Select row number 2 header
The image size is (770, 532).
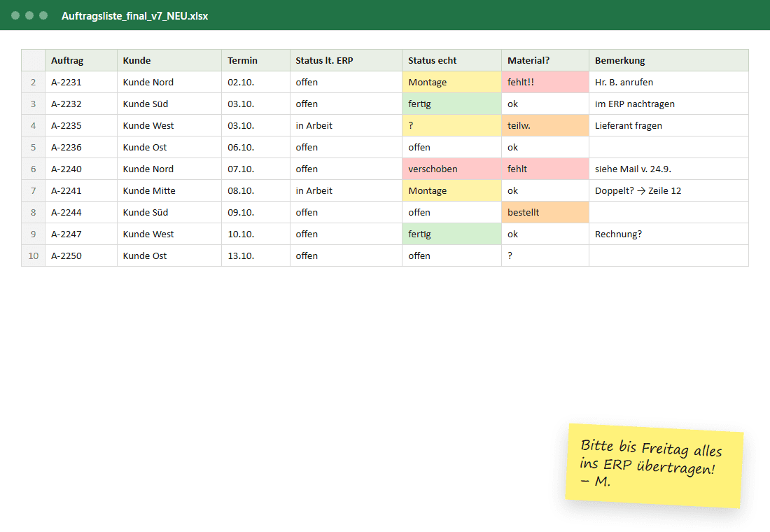point(34,82)
